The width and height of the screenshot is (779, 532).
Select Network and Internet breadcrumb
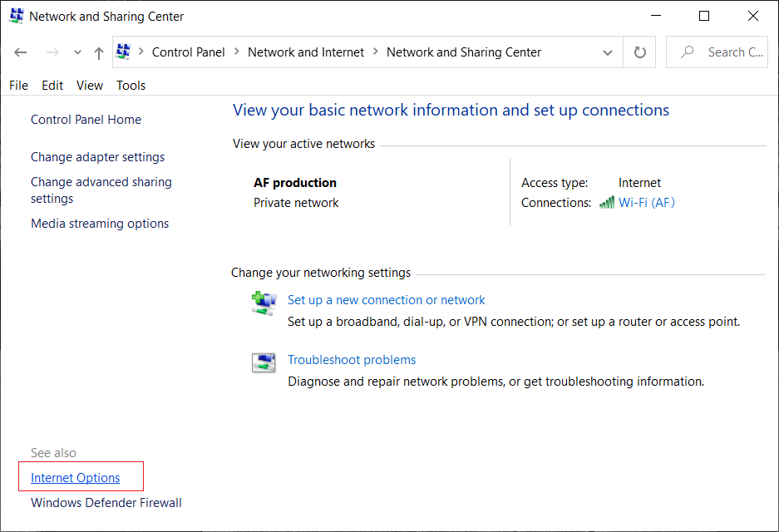(306, 52)
